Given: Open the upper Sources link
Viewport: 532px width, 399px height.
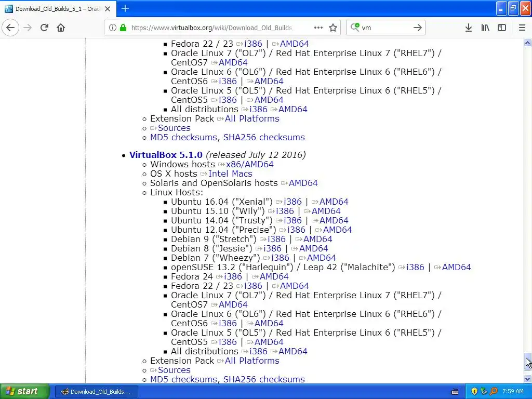Looking at the screenshot, I should [x=174, y=128].
